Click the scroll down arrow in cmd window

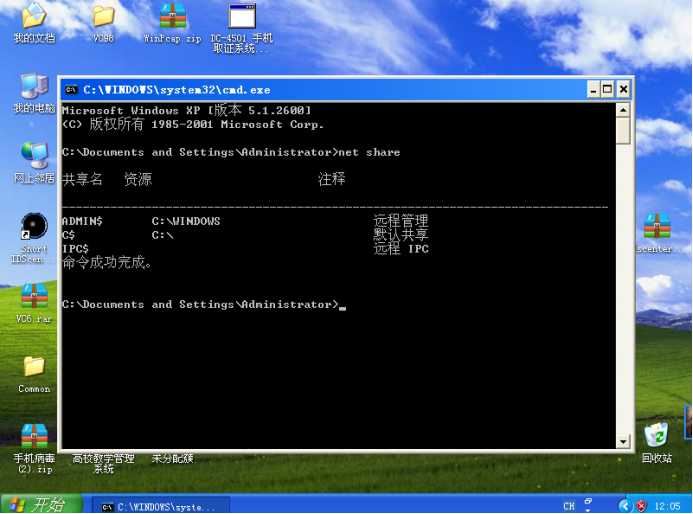(x=623, y=441)
